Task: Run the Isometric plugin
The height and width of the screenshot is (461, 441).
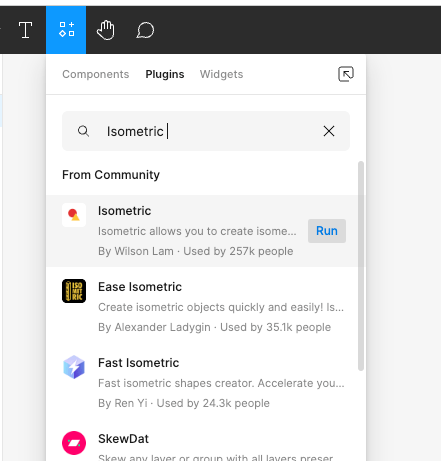Action: pos(327,231)
